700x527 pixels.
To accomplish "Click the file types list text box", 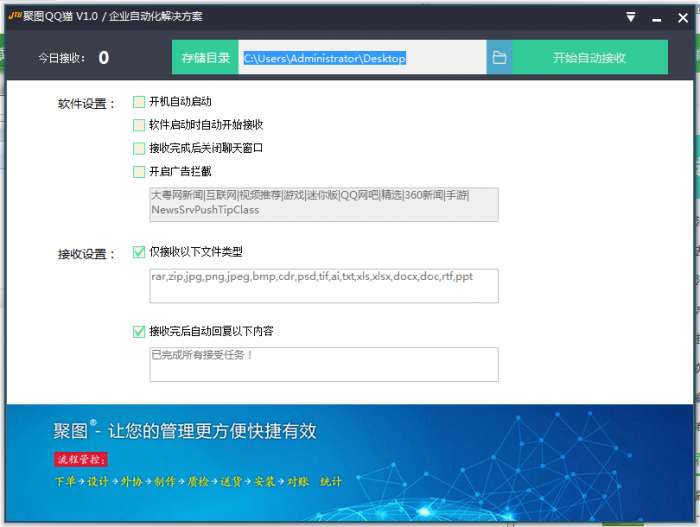I will pos(324,286).
